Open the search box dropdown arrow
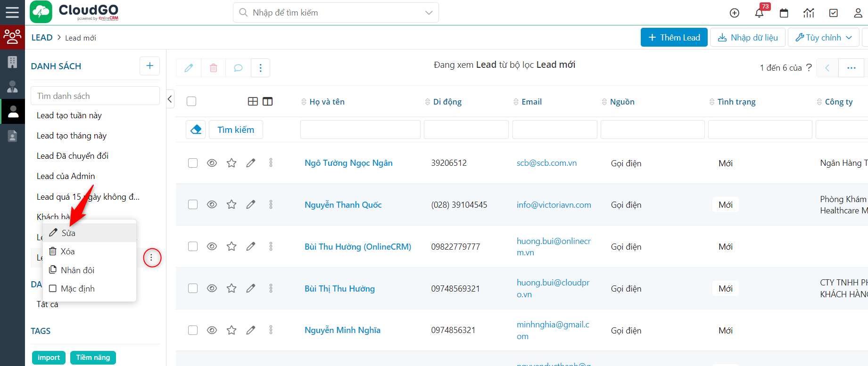The image size is (868, 366). point(429,13)
